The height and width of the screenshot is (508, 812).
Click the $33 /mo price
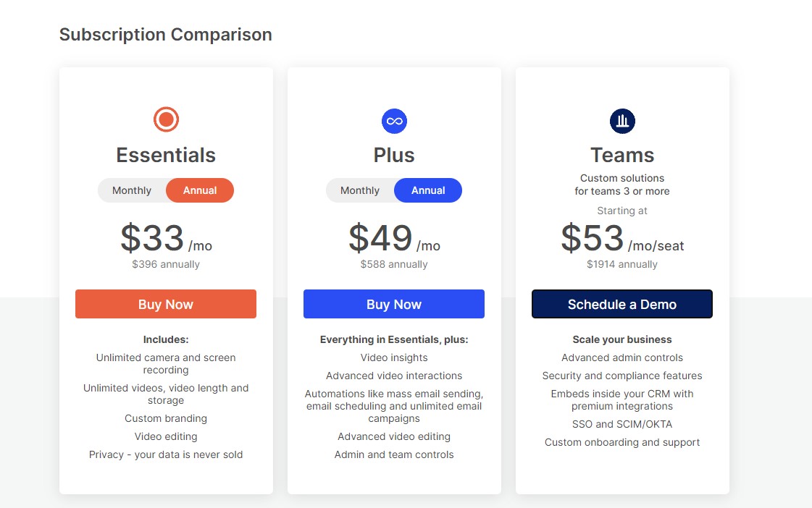point(166,239)
